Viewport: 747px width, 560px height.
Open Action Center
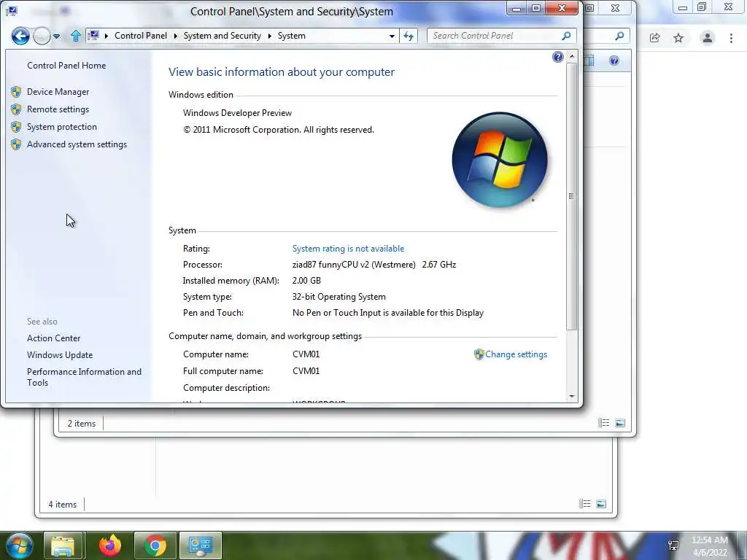(53, 338)
